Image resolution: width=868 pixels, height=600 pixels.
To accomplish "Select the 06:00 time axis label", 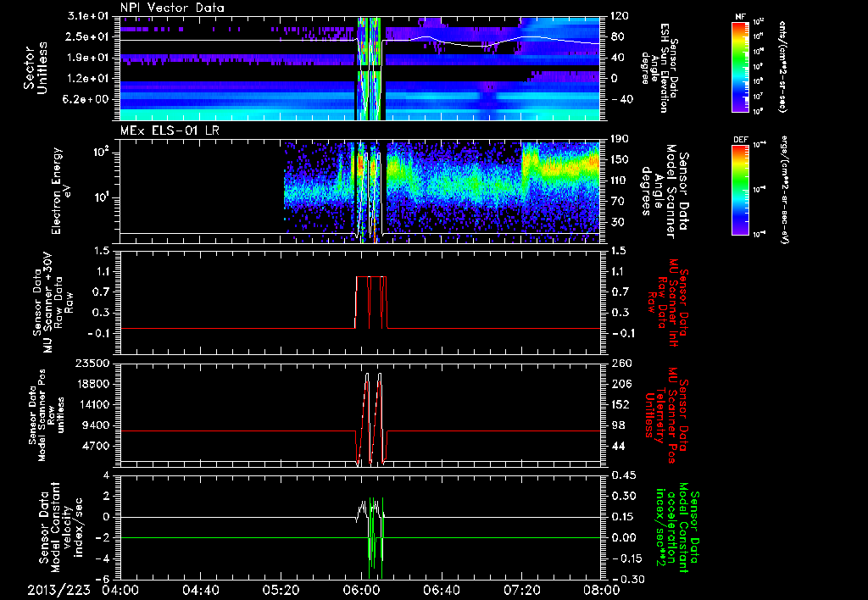I will click(361, 591).
